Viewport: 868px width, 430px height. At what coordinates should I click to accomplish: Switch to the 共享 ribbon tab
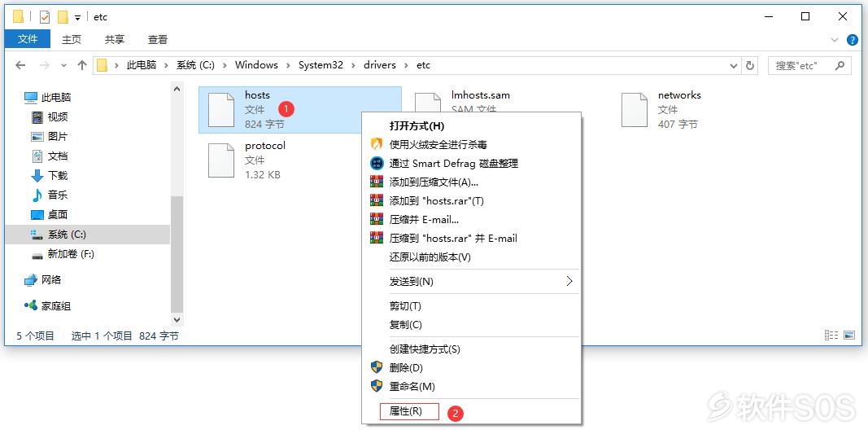tap(115, 39)
